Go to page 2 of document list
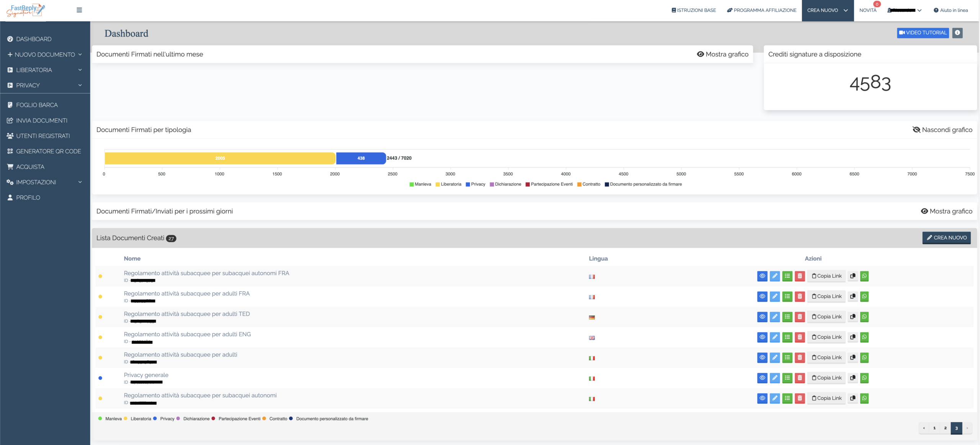Viewport: 980px width, 445px height. coord(945,428)
